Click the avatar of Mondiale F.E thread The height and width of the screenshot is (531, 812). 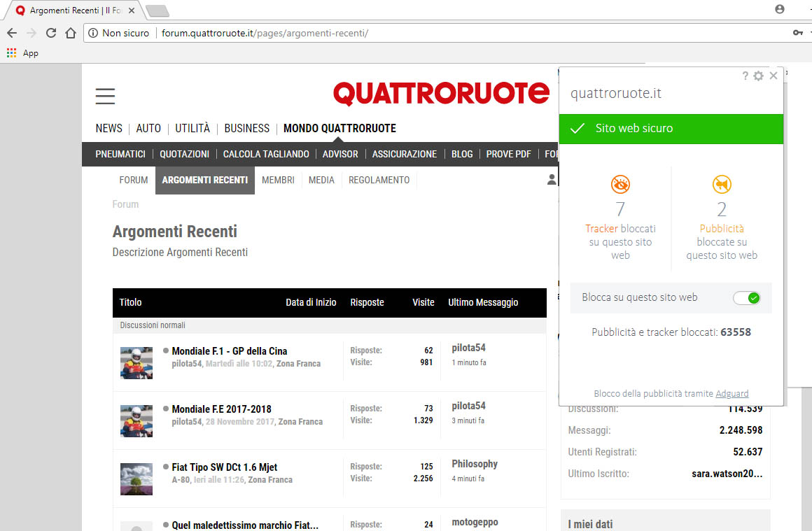(136, 420)
